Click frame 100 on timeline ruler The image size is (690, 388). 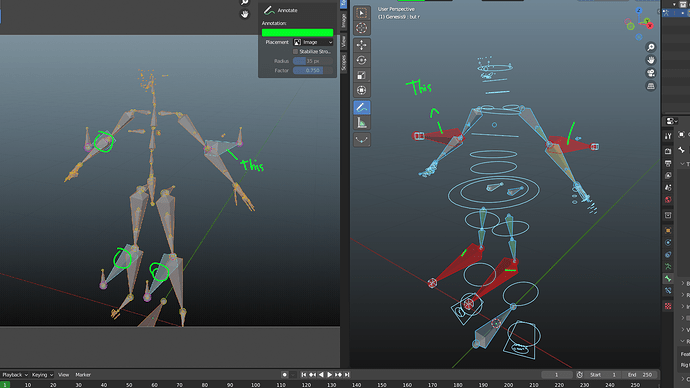[255, 385]
